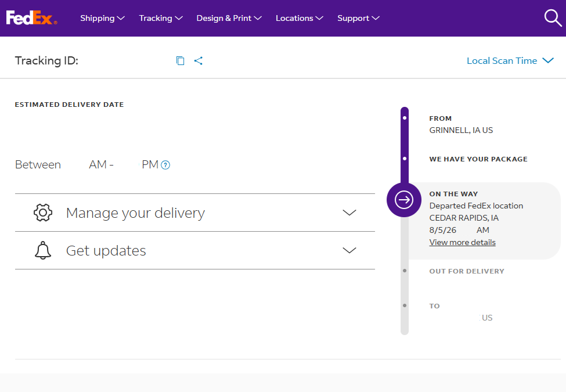
Task: Click the From timeline dot
Action: point(404,118)
